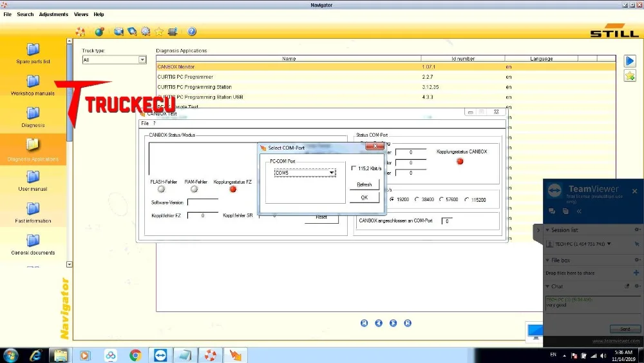This screenshot has width=644, height=363.
Task: Open Session list gear options
Action: (x=637, y=230)
